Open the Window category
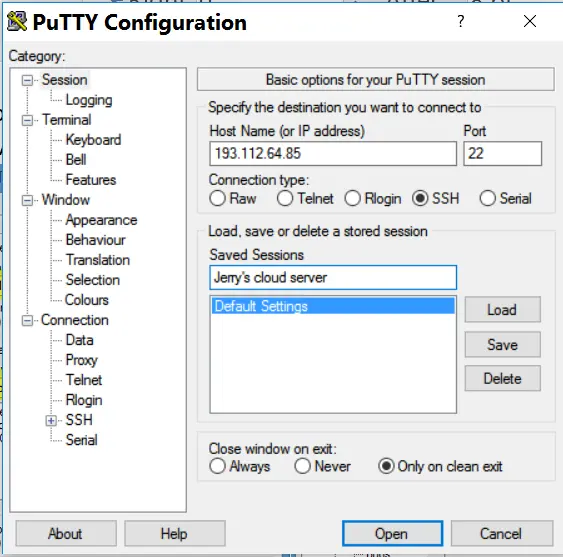The image size is (563, 557). 66,200
